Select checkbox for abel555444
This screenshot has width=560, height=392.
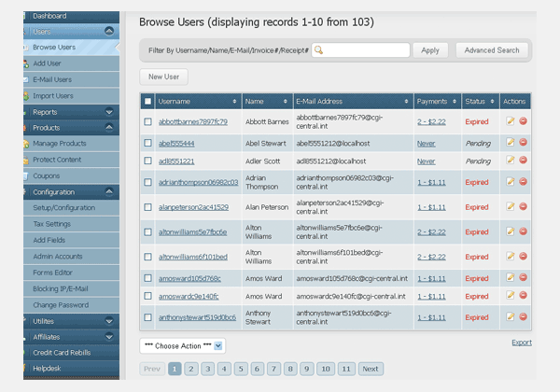(147, 143)
